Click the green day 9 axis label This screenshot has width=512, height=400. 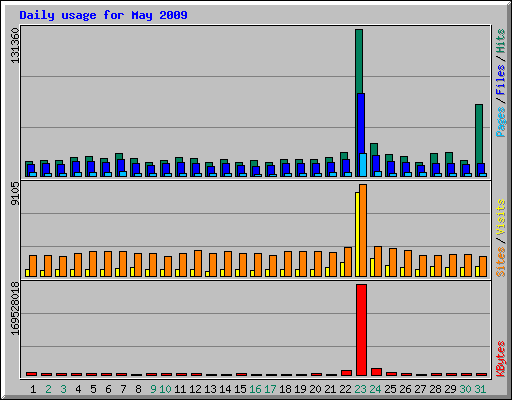coord(153,389)
